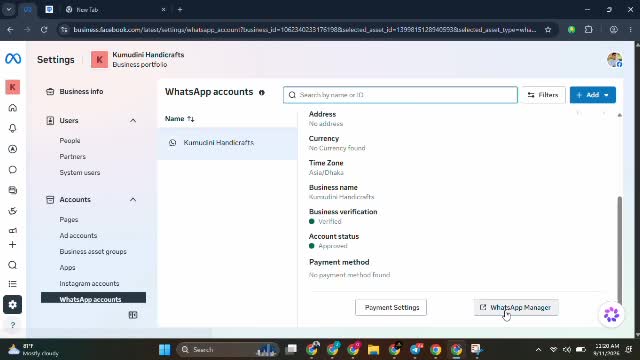Screen dimensions: 640x360
Task: Bookmark this page with star icon
Action: coord(548,30)
